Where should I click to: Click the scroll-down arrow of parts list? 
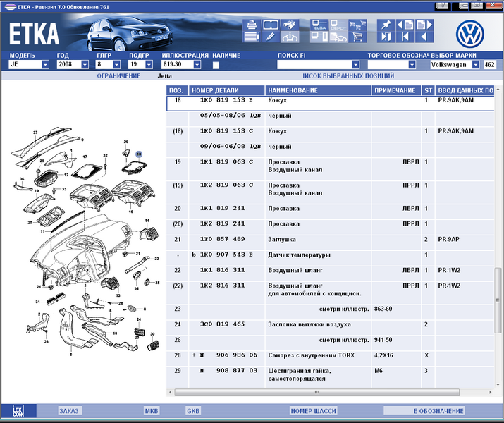pyautogui.click(x=498, y=384)
